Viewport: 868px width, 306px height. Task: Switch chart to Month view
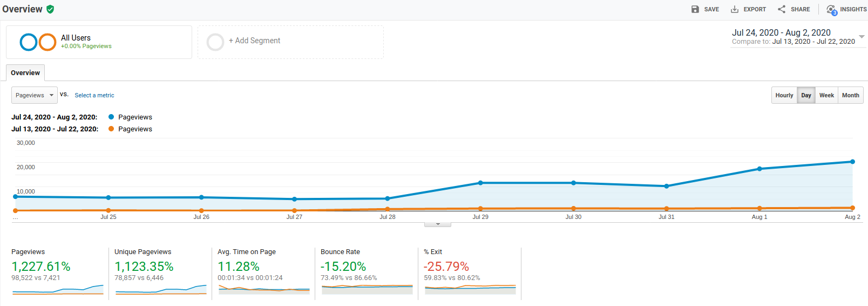pyautogui.click(x=851, y=95)
